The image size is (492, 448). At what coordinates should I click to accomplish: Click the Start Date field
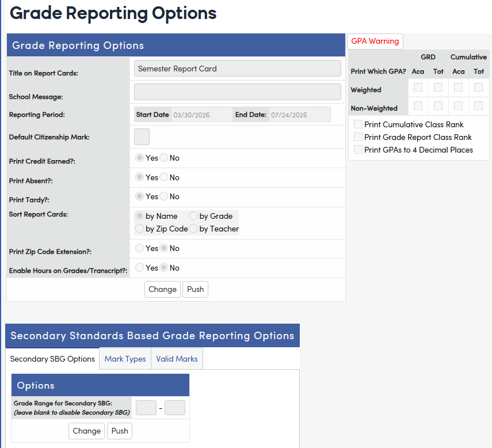coord(202,115)
